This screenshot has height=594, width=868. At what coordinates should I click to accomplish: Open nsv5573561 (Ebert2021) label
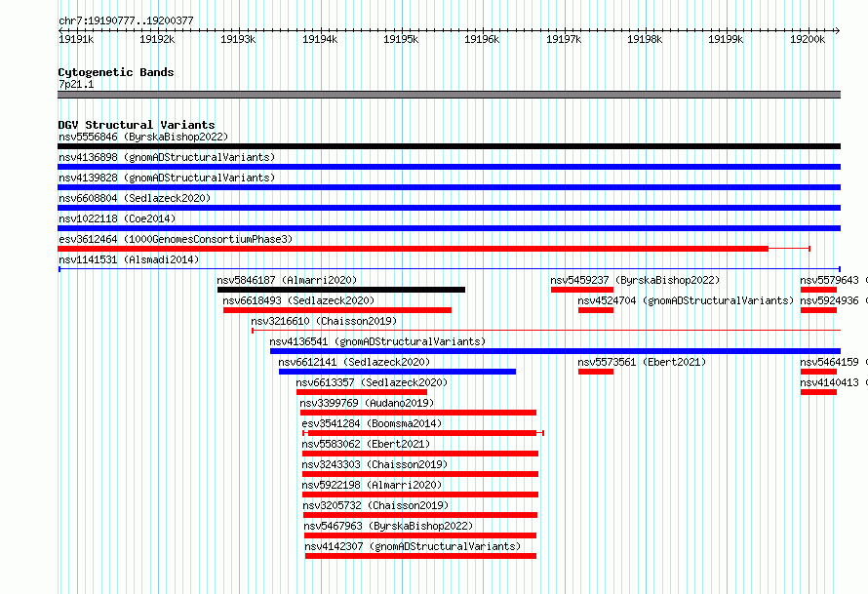(642, 362)
